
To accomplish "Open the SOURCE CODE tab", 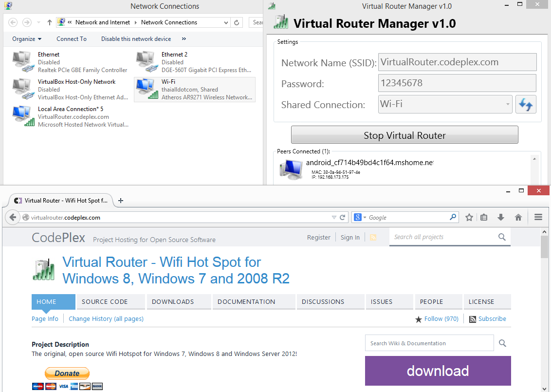I will point(105,302).
